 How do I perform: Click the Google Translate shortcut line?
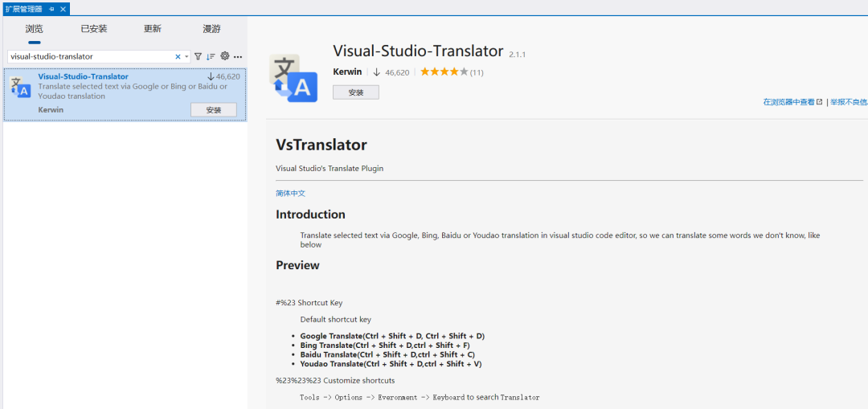tap(392, 336)
